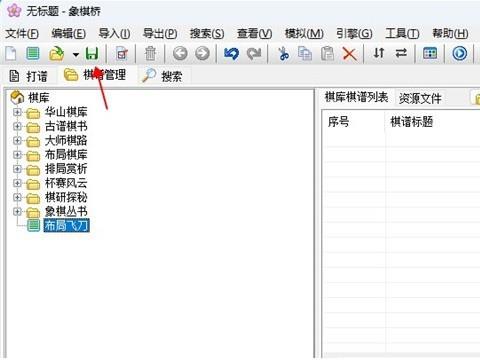Click the app flower icon in title bar

pos(14,11)
